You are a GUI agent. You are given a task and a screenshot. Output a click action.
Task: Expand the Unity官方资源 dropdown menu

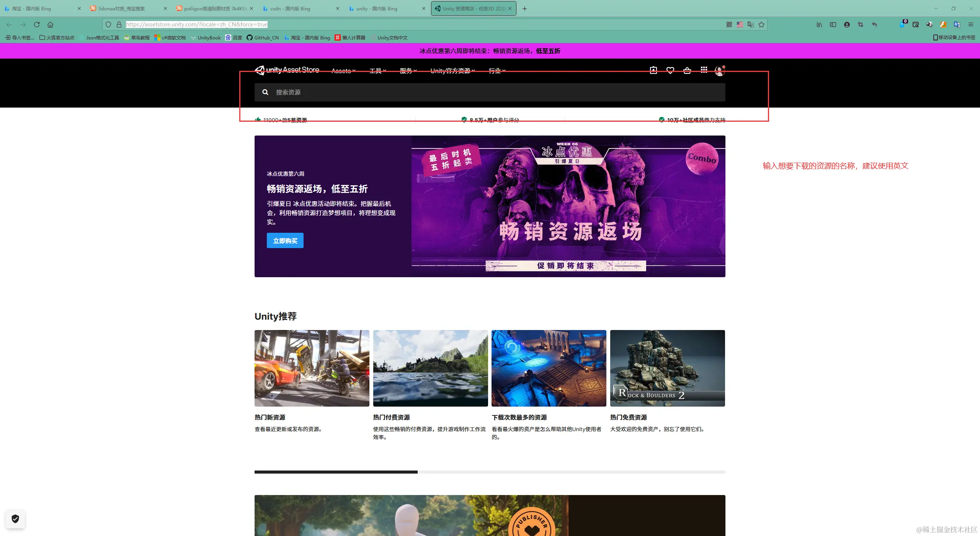(452, 71)
